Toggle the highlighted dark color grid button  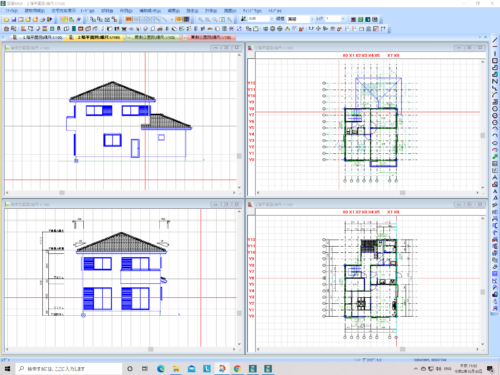(186, 19)
